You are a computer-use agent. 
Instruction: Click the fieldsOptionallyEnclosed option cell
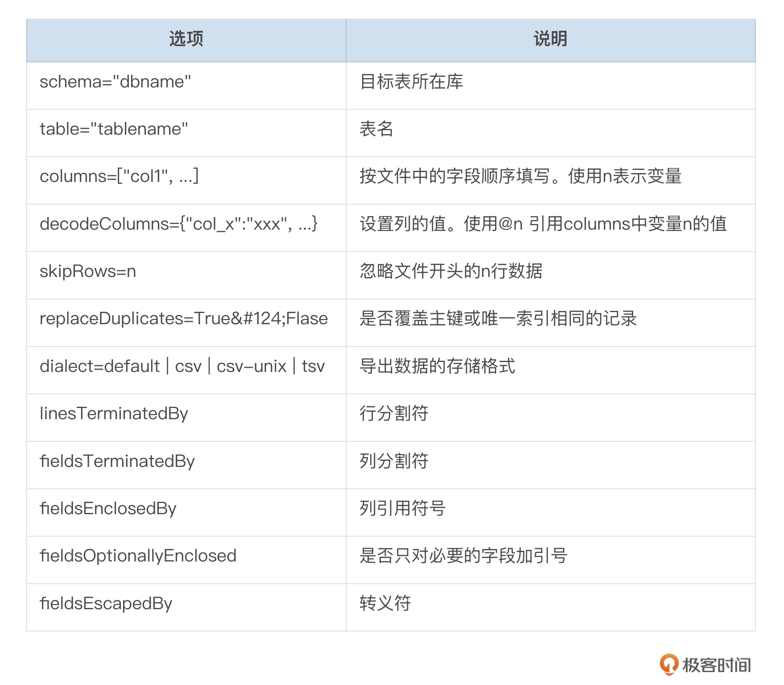pyautogui.click(x=138, y=556)
